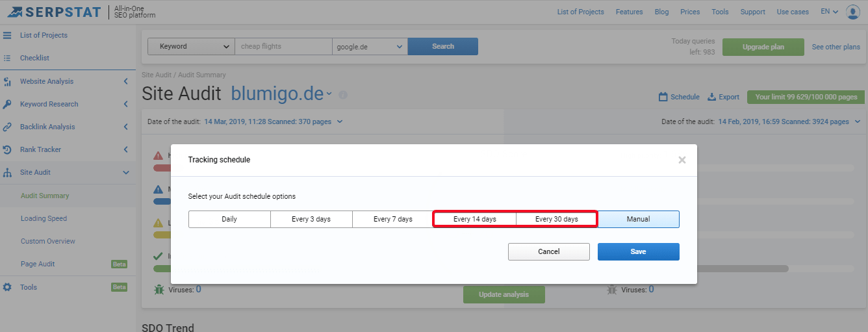
Task: Open the Features top menu item
Action: 629,12
